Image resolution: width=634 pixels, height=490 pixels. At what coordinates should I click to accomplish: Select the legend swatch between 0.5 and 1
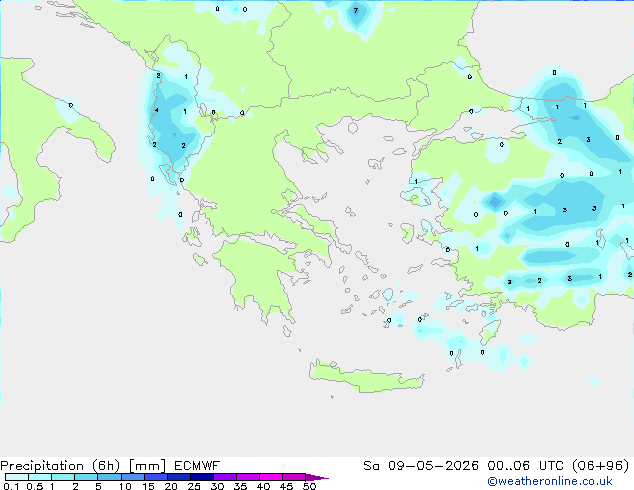(40, 477)
